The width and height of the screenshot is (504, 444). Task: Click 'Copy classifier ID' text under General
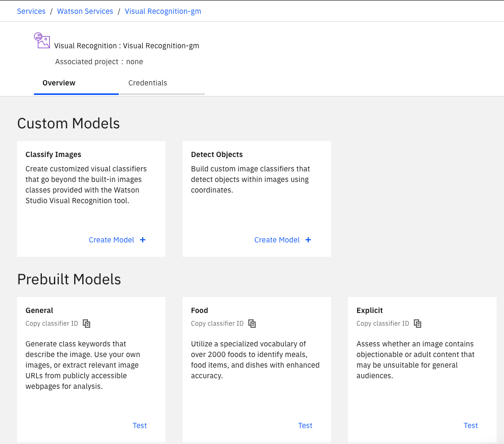point(52,324)
